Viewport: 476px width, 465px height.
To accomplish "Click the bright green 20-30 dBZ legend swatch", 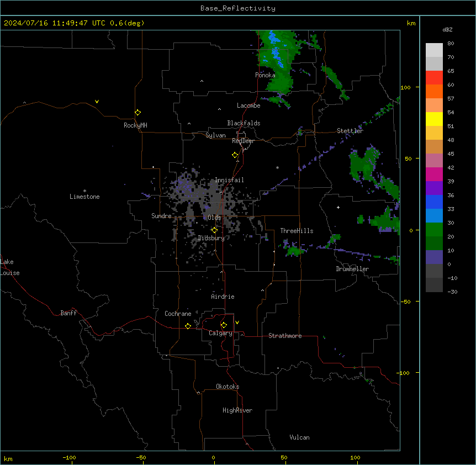I will click(x=434, y=230).
